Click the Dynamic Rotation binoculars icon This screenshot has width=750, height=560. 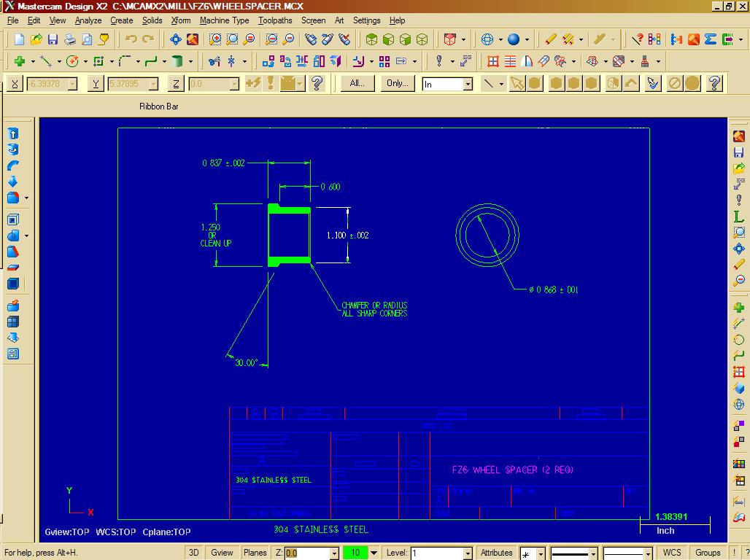pyautogui.click(x=310, y=39)
